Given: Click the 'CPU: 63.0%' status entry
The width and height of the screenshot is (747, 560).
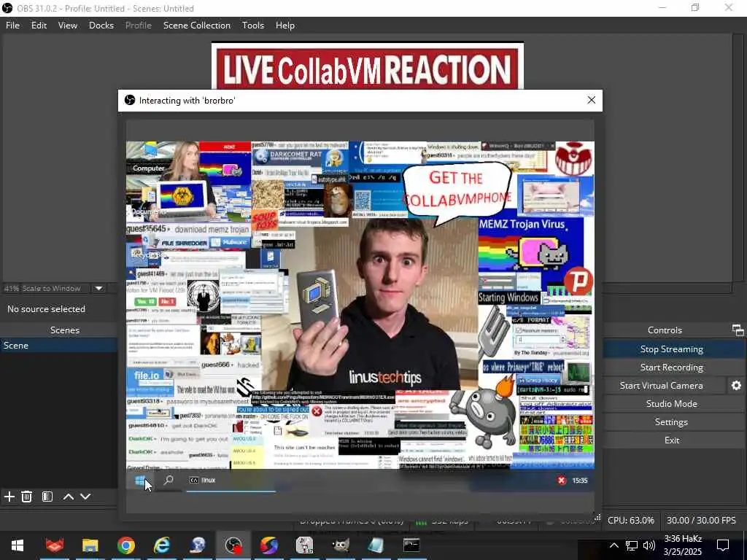Looking at the screenshot, I should [x=631, y=521].
